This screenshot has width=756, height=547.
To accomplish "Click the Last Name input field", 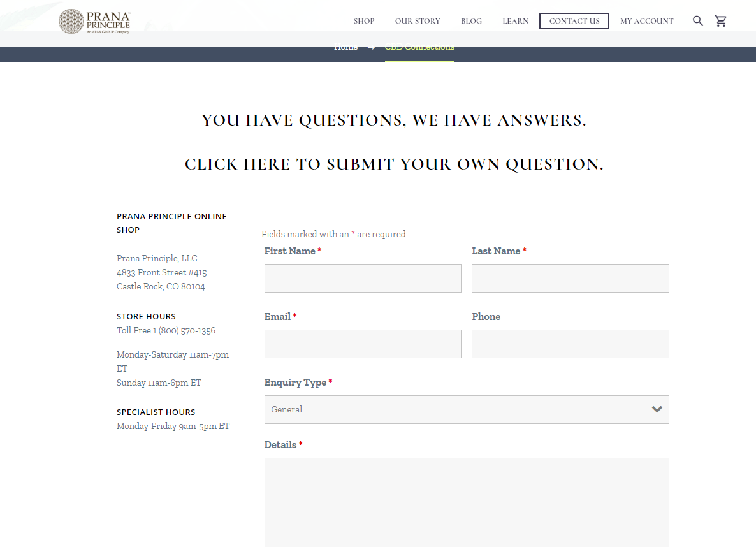I will tap(571, 279).
